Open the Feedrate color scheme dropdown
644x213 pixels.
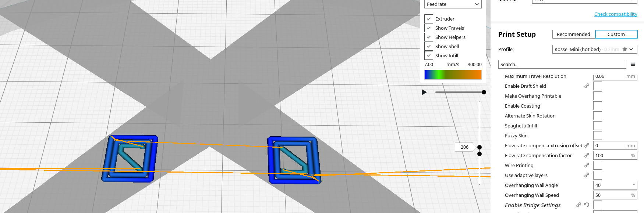tap(453, 4)
